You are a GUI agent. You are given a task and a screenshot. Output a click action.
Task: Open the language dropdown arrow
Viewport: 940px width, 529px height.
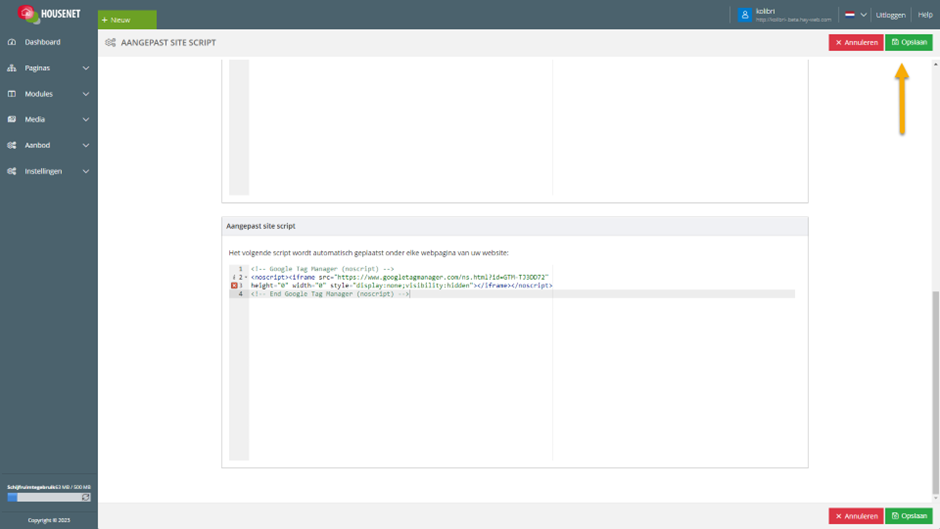click(x=863, y=15)
